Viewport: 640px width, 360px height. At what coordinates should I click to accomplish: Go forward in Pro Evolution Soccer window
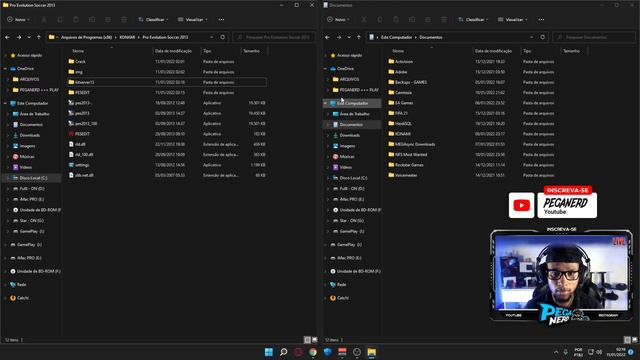(19, 37)
